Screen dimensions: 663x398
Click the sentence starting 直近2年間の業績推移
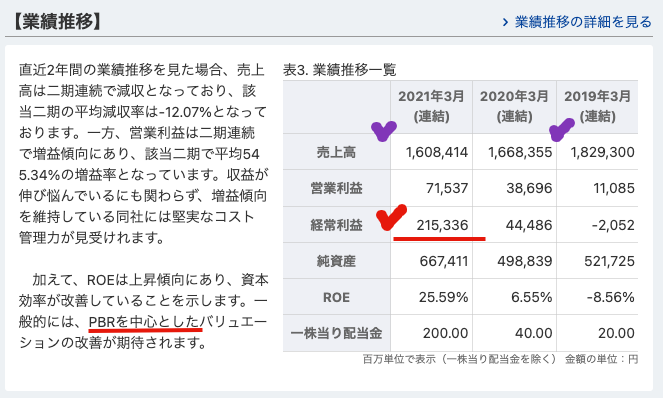click(143, 154)
